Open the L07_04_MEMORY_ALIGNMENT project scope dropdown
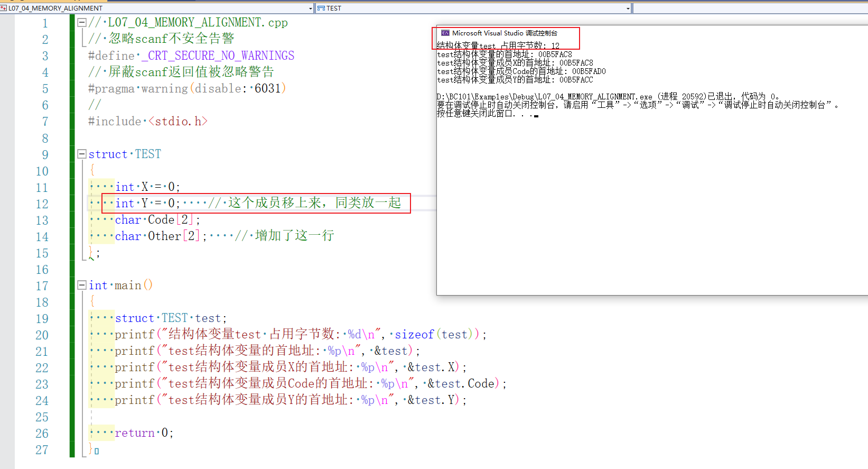The image size is (868, 469). click(x=311, y=8)
